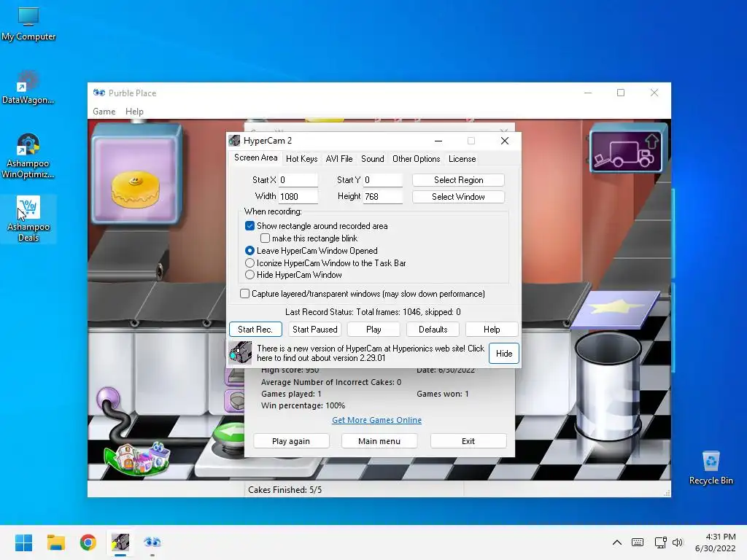Viewport: 747px width, 560px height.
Task: Click the Width input field
Action: pos(298,197)
